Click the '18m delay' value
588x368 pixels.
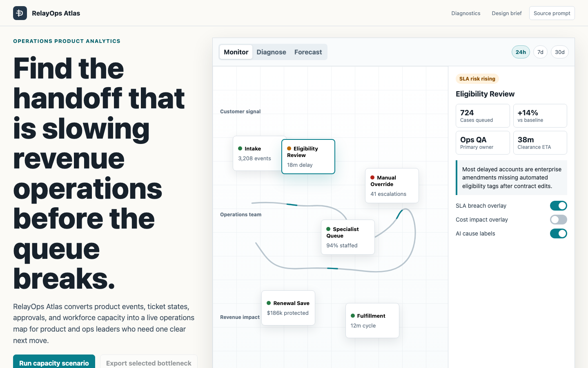[300, 165]
